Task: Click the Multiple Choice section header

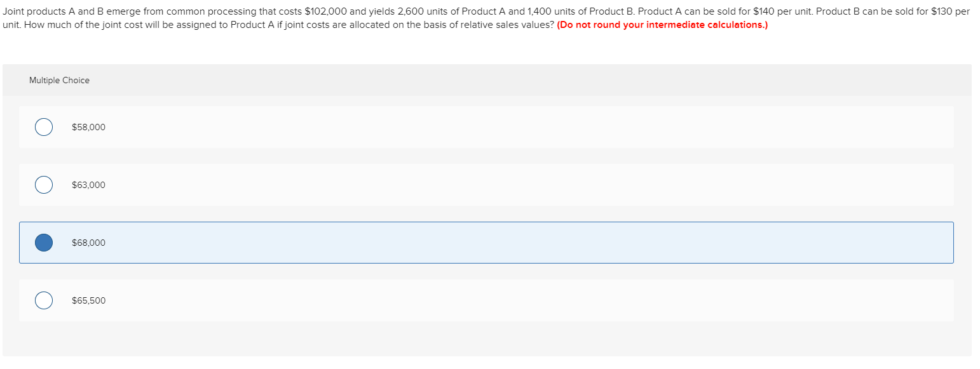Action: click(59, 80)
